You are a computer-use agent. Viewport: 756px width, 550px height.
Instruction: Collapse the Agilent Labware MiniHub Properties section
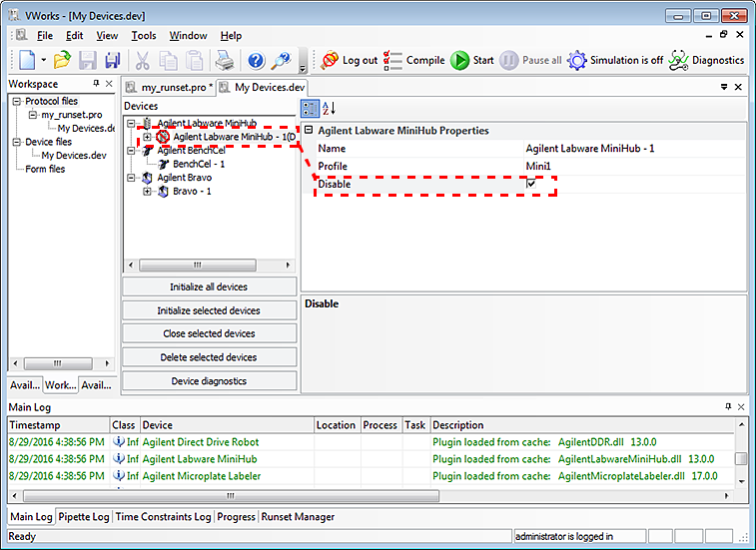[310, 131]
